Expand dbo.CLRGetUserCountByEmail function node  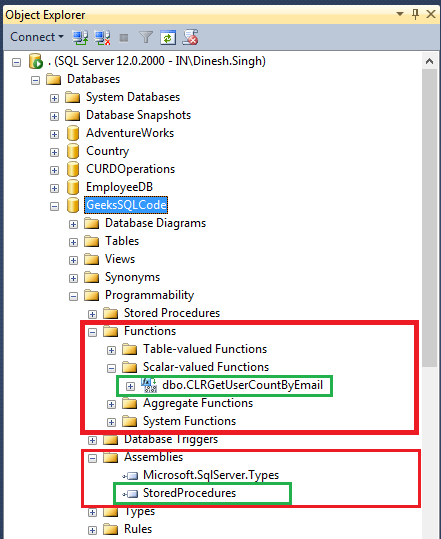click(x=130, y=387)
